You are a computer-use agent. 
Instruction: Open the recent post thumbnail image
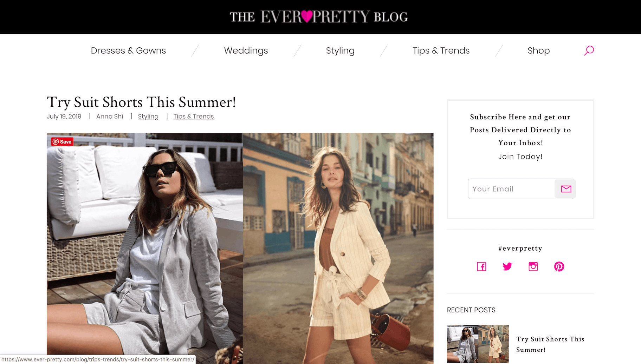(x=478, y=344)
